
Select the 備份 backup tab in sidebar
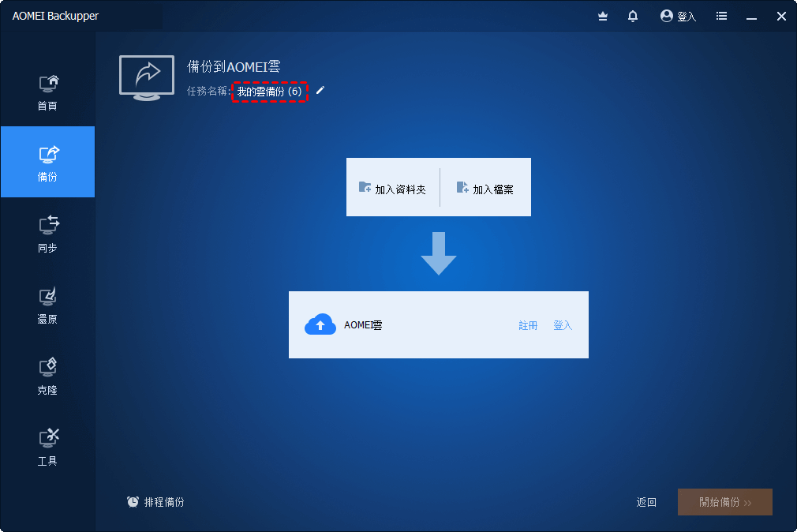(48, 162)
